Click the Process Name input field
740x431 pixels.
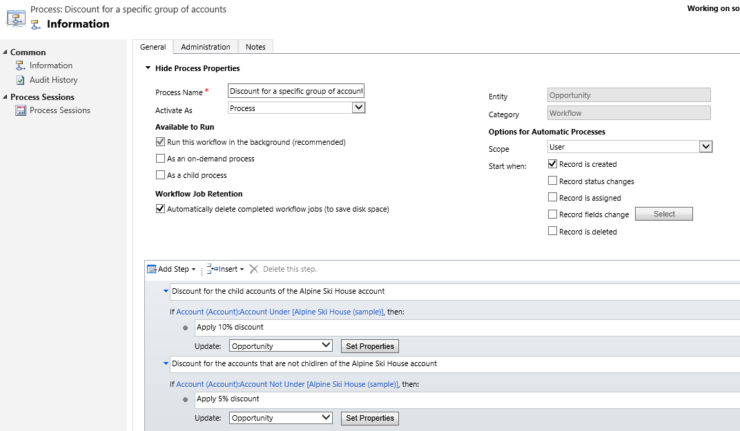pos(296,91)
